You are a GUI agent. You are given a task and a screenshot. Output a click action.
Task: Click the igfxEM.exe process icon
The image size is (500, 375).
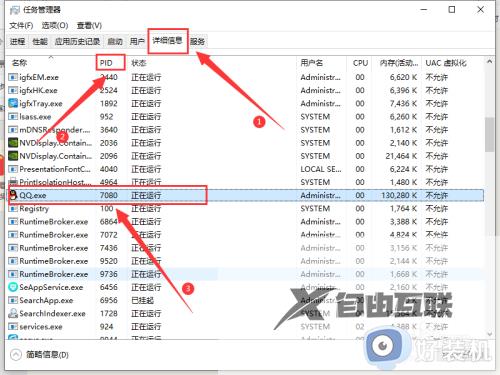(13, 77)
